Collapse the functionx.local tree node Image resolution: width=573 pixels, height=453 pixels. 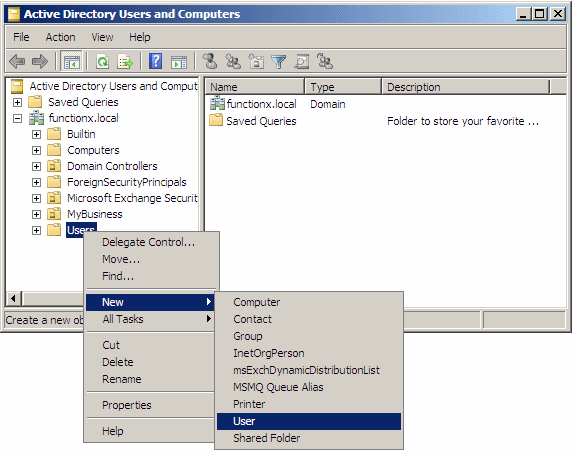(17, 118)
